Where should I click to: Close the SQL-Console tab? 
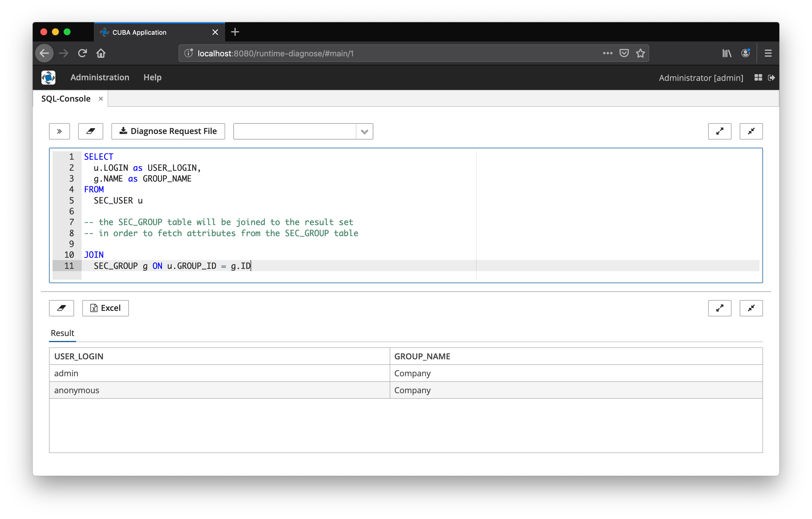(x=101, y=99)
